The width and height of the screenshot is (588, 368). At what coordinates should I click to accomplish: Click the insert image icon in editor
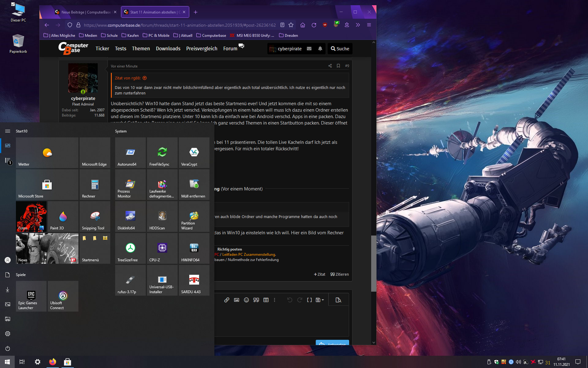tap(236, 300)
